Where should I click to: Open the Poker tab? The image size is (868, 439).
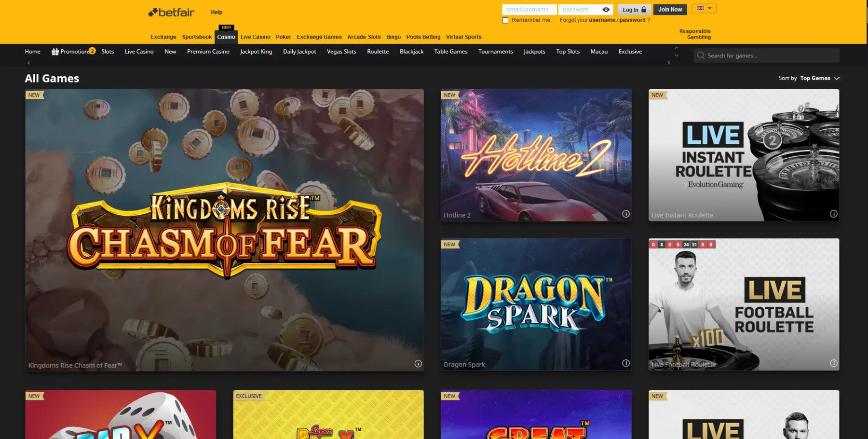(x=284, y=37)
